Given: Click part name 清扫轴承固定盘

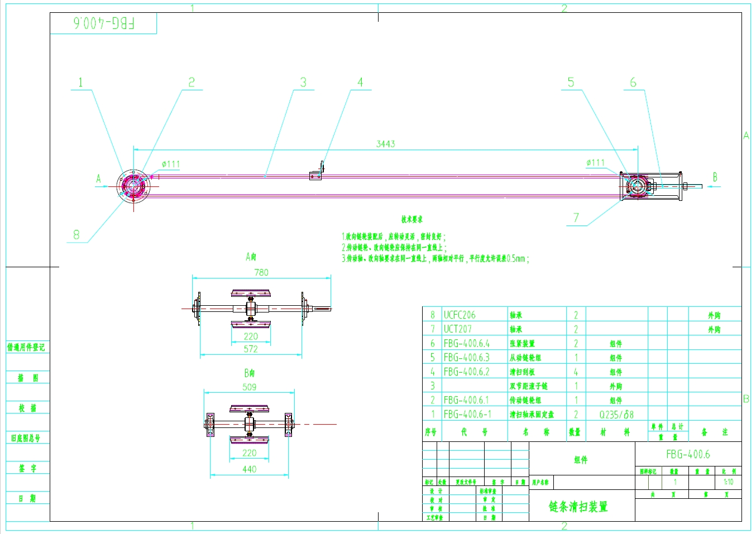Looking at the screenshot, I should tap(532, 415).
